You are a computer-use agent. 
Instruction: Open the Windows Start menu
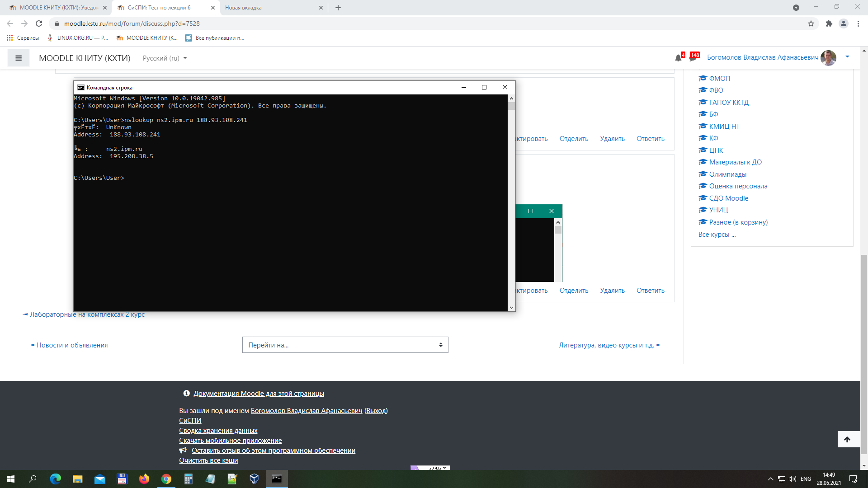click(x=11, y=479)
